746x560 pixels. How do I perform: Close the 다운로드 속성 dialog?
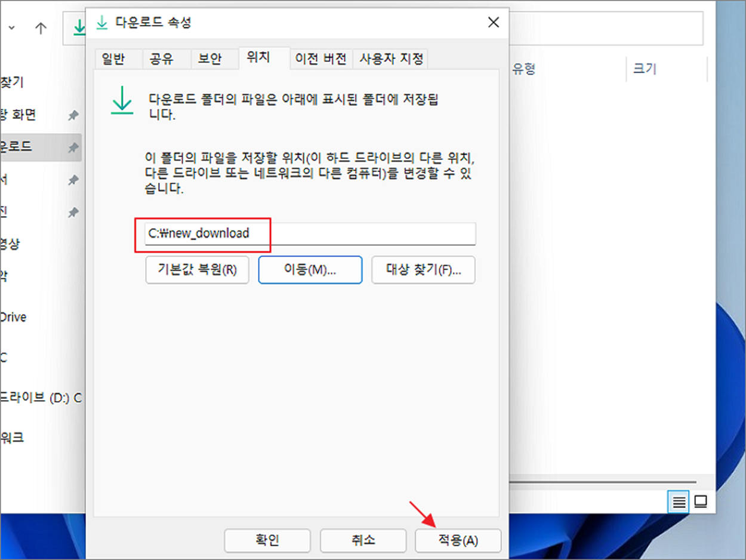click(493, 23)
